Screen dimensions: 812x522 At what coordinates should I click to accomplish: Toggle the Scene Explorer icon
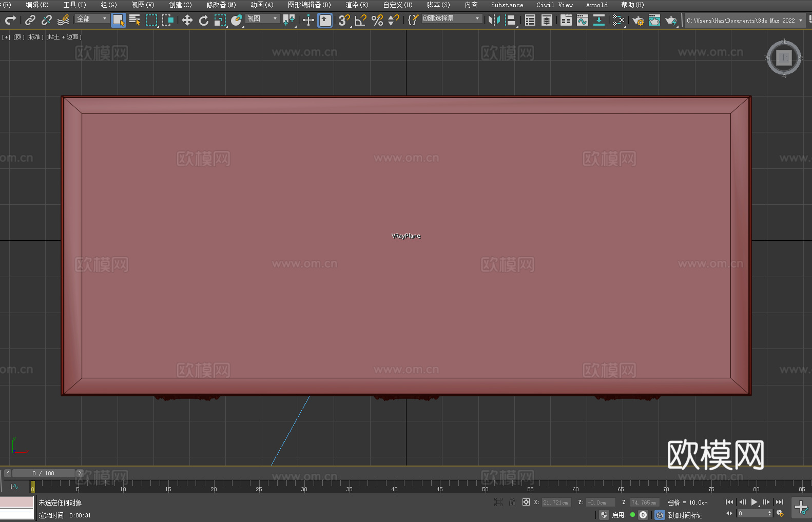tap(530, 20)
